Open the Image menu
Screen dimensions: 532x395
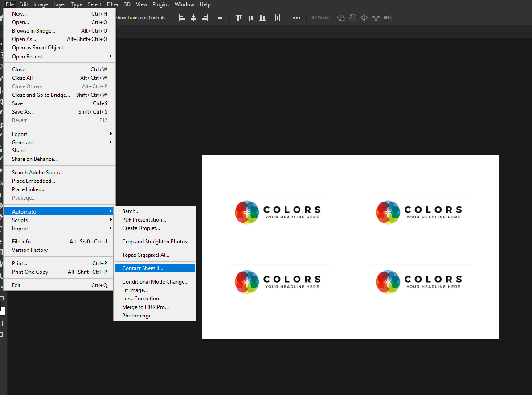(x=41, y=4)
